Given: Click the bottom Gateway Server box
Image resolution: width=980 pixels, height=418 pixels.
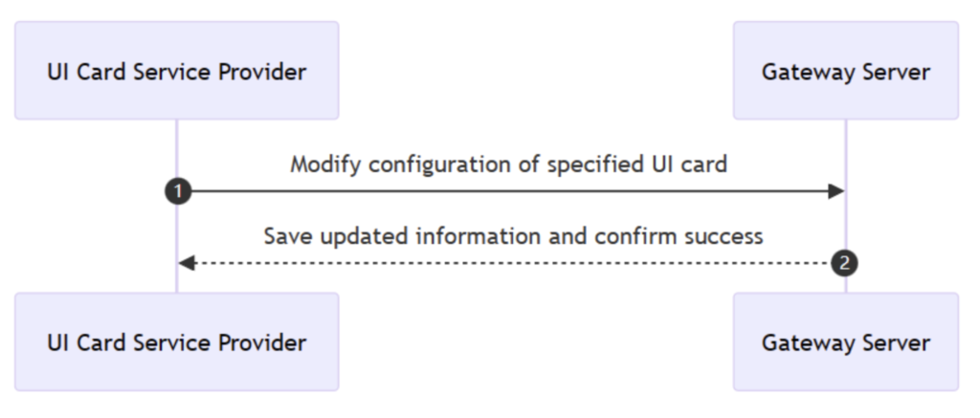Looking at the screenshot, I should (x=846, y=341).
